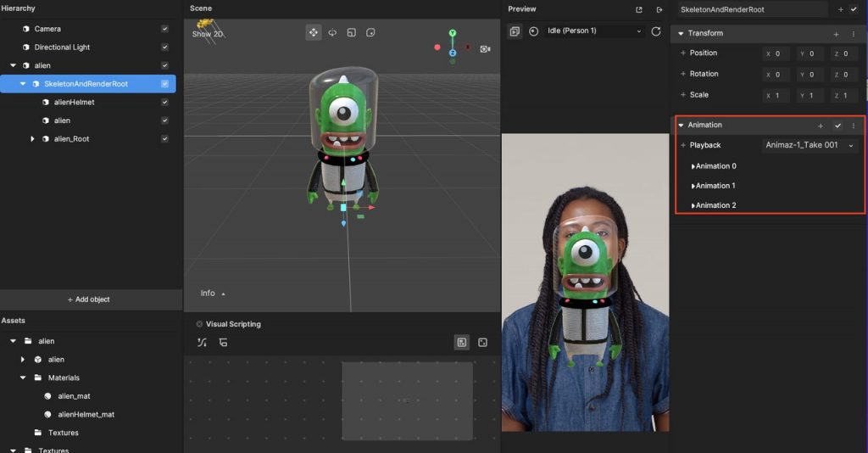The height and width of the screenshot is (453, 868).
Task: Select the scale tool in Scene toolbar
Action: [x=352, y=33]
